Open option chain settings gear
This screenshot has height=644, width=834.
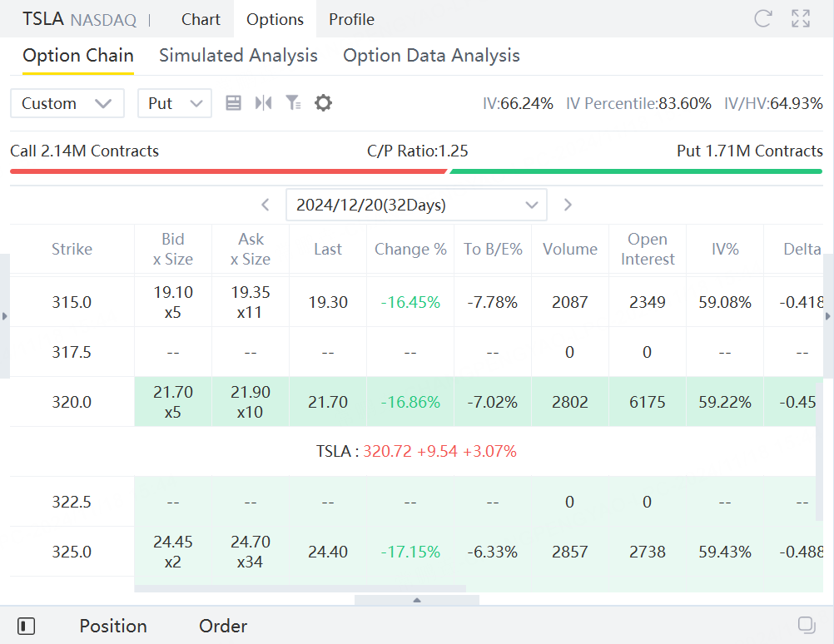point(323,103)
